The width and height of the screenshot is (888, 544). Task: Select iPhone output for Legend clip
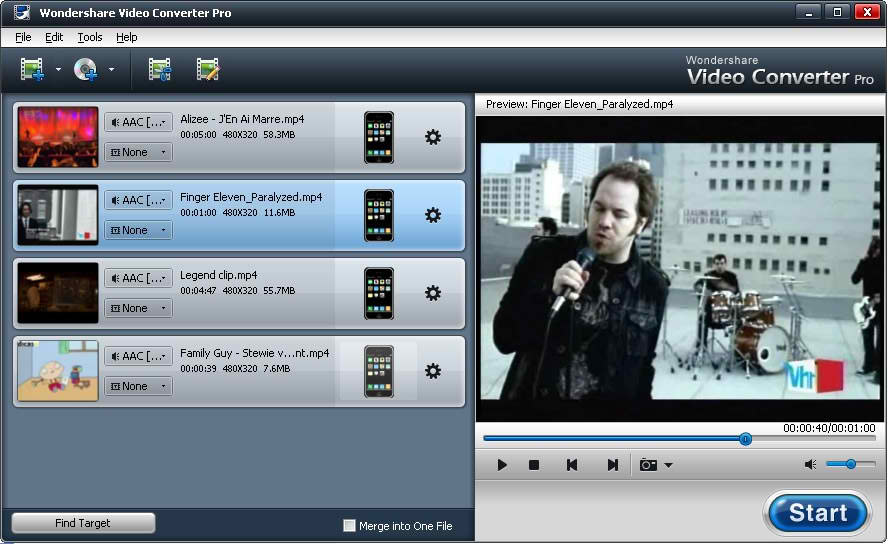(379, 293)
